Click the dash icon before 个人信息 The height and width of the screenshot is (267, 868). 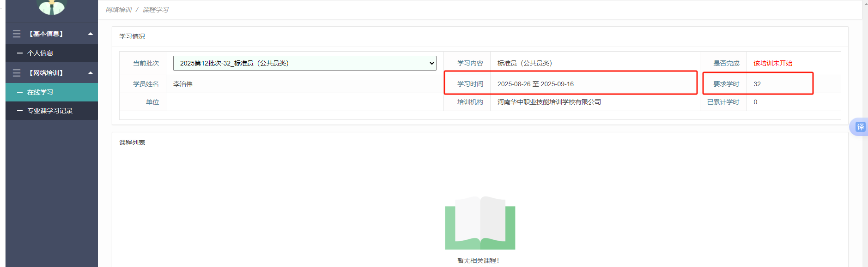pyautogui.click(x=20, y=53)
